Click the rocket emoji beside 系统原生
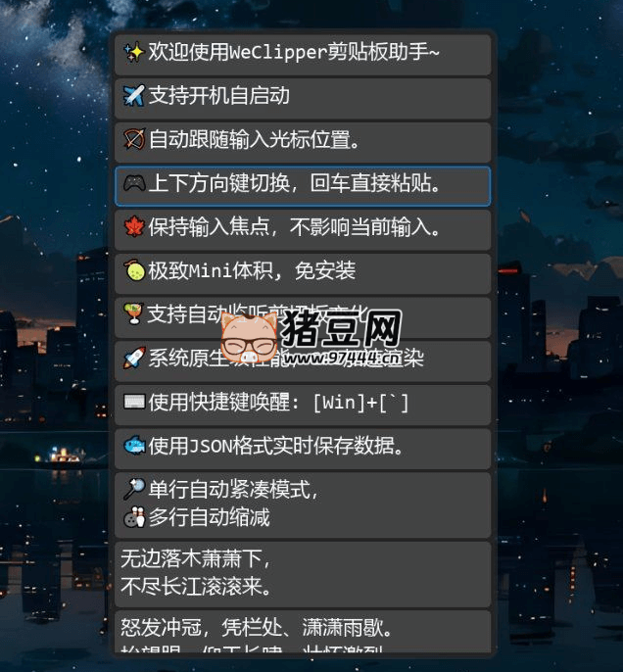This screenshot has height=672, width=623. click(x=134, y=358)
